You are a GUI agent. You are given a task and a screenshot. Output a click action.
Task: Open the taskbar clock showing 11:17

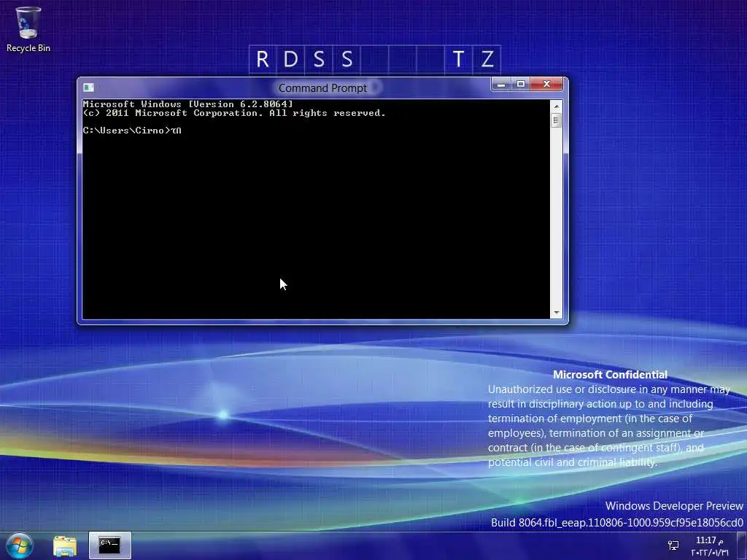tap(710, 546)
